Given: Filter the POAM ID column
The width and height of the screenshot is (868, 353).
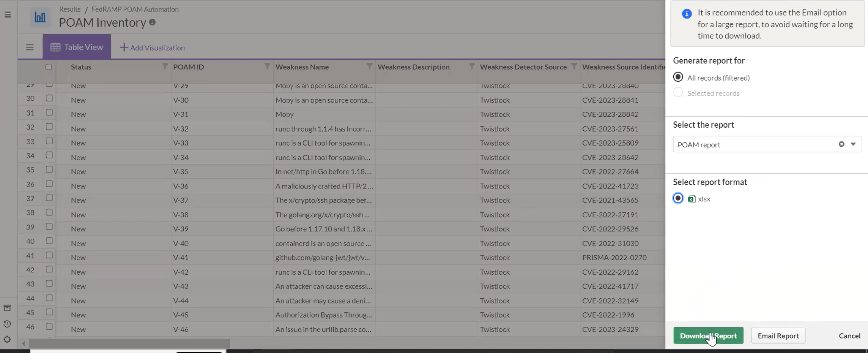Looking at the screenshot, I should click(267, 66).
